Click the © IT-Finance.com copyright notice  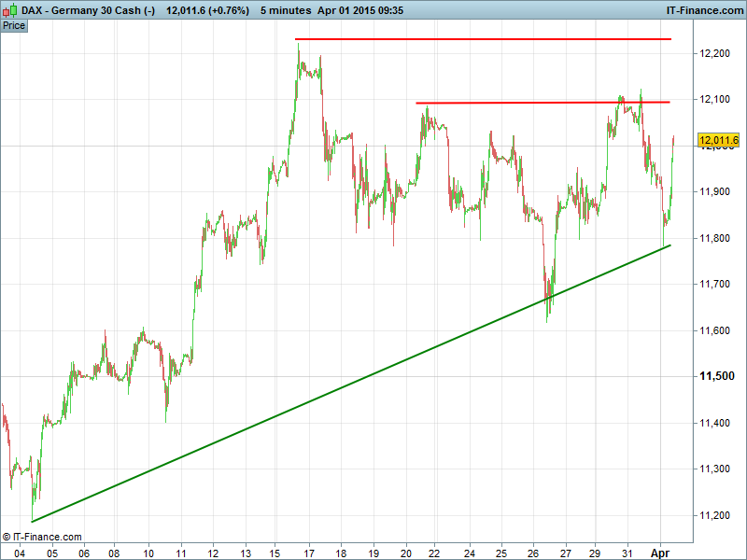tap(42, 537)
